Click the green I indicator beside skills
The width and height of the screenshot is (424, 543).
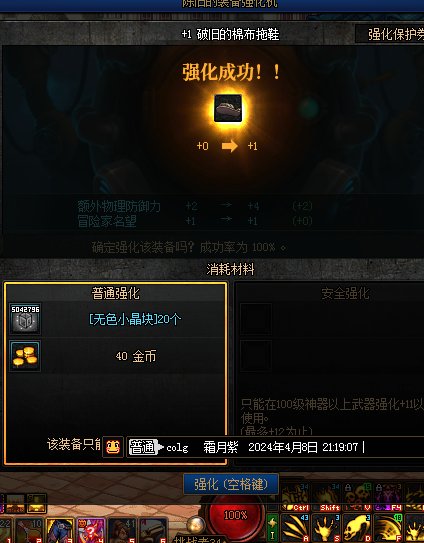point(272,527)
